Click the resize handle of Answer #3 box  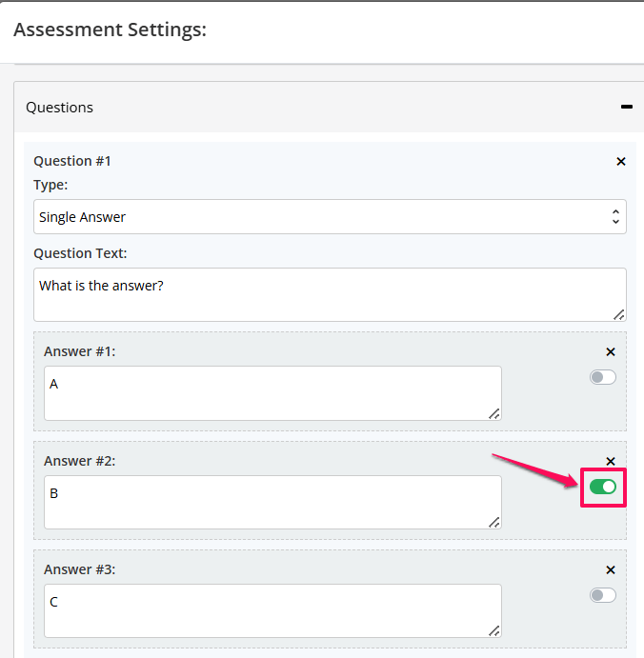tap(494, 630)
